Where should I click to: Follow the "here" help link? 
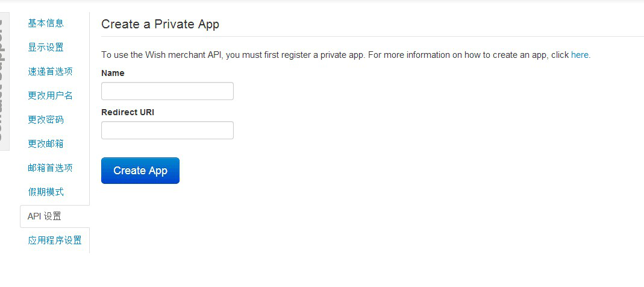pyautogui.click(x=580, y=55)
